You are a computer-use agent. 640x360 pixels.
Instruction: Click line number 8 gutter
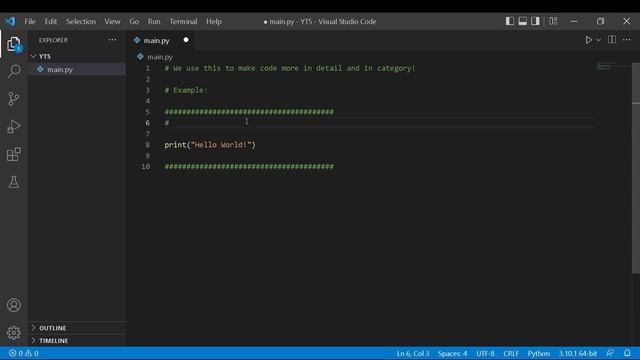tap(147, 145)
